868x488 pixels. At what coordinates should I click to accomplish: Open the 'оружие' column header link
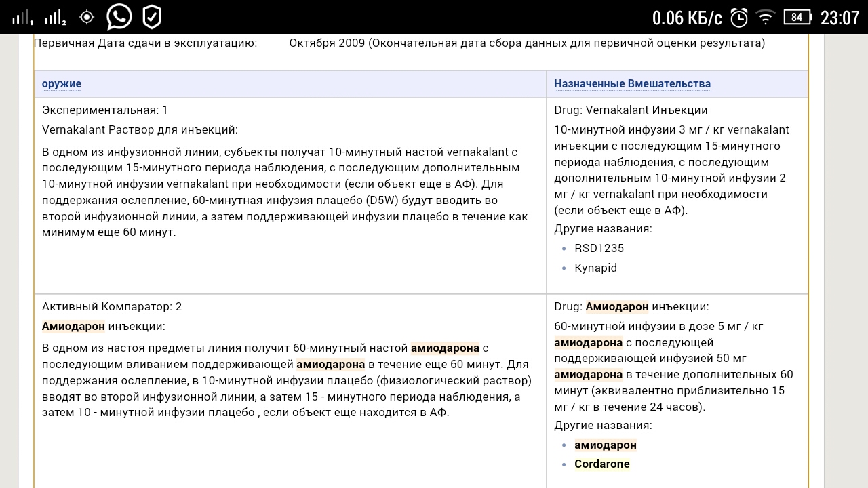tap(62, 84)
